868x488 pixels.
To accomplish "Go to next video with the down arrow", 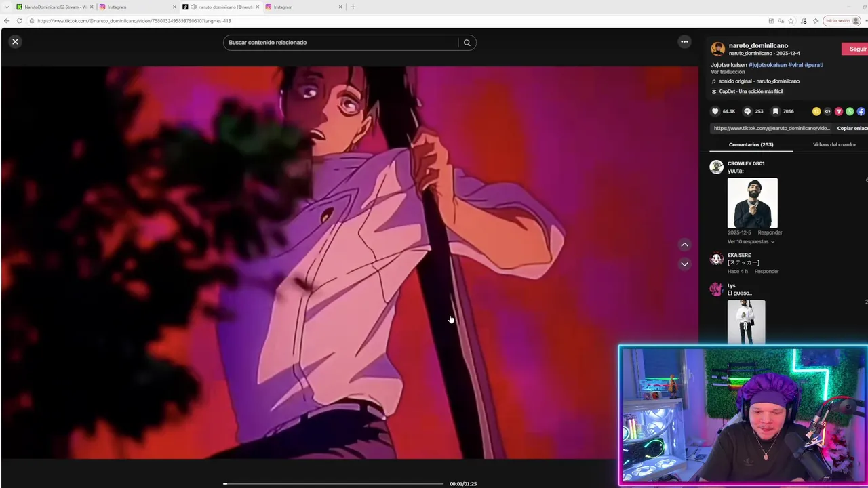I will click(x=684, y=264).
